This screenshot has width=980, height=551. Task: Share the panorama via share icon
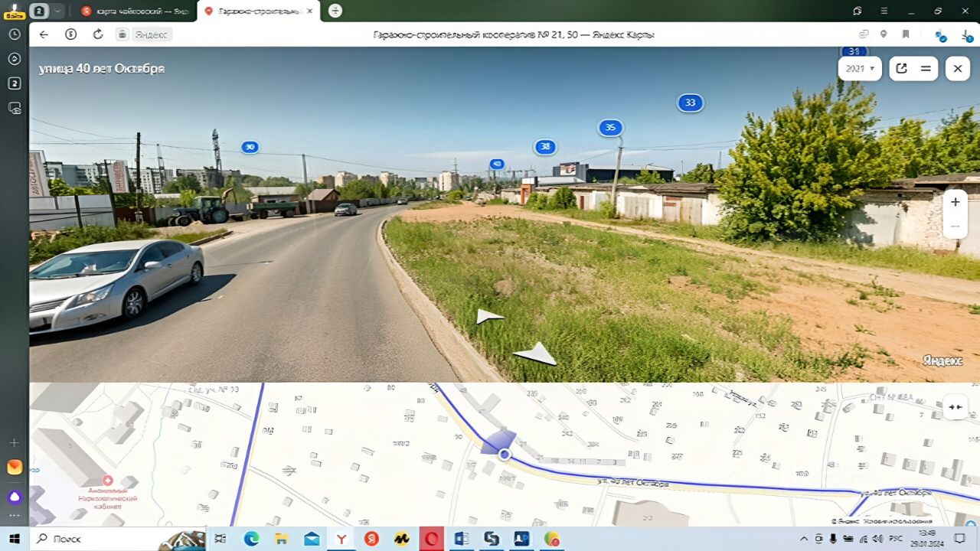pos(902,68)
